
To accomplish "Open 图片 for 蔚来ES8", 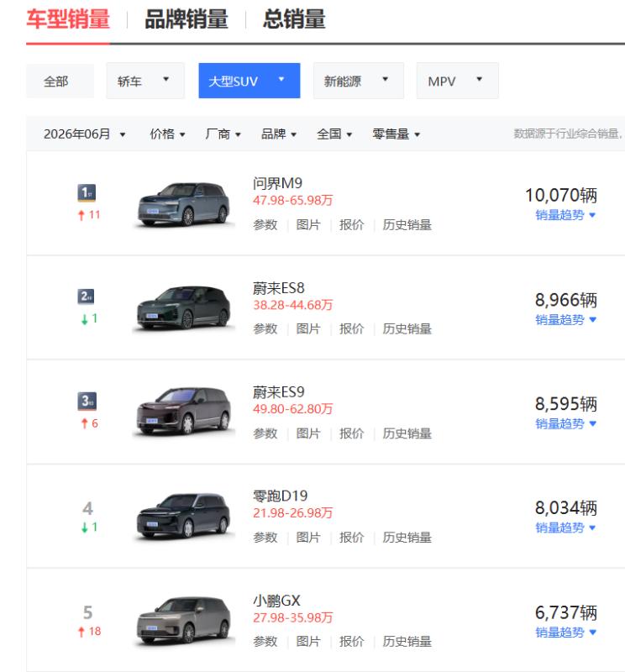I will tap(308, 328).
